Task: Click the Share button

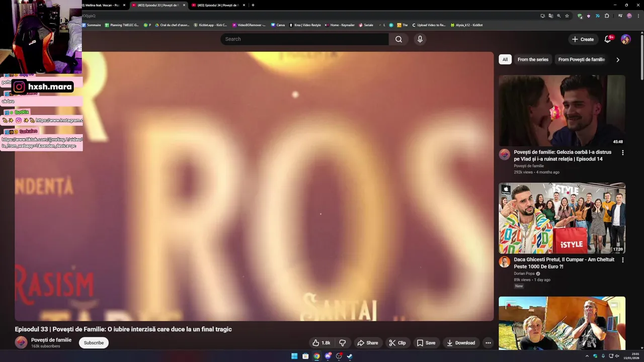Action: tap(368, 343)
